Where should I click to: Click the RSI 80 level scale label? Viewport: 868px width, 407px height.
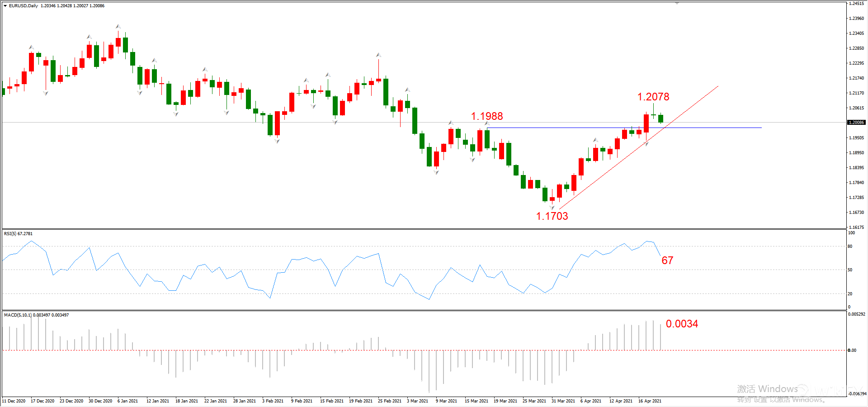point(850,246)
